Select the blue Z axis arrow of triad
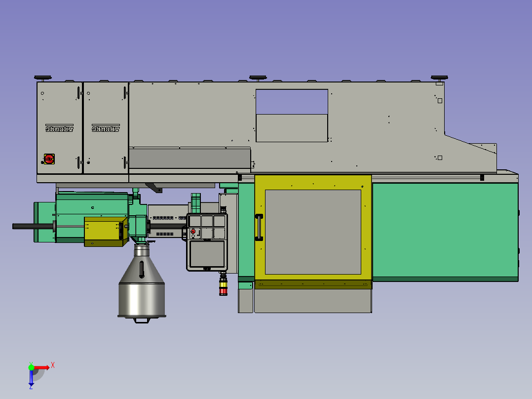This screenshot has height=399, width=532. pyautogui.click(x=31, y=377)
